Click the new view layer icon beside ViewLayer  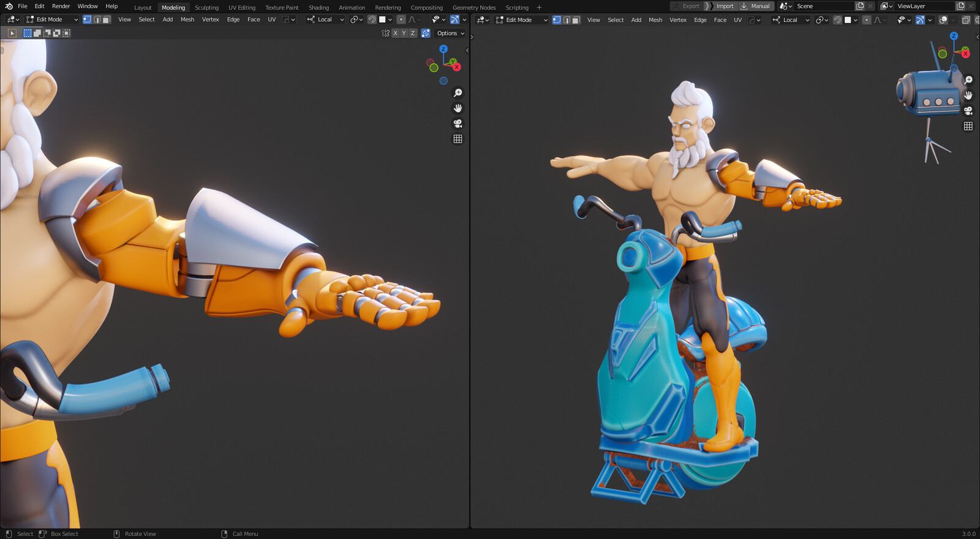point(960,6)
